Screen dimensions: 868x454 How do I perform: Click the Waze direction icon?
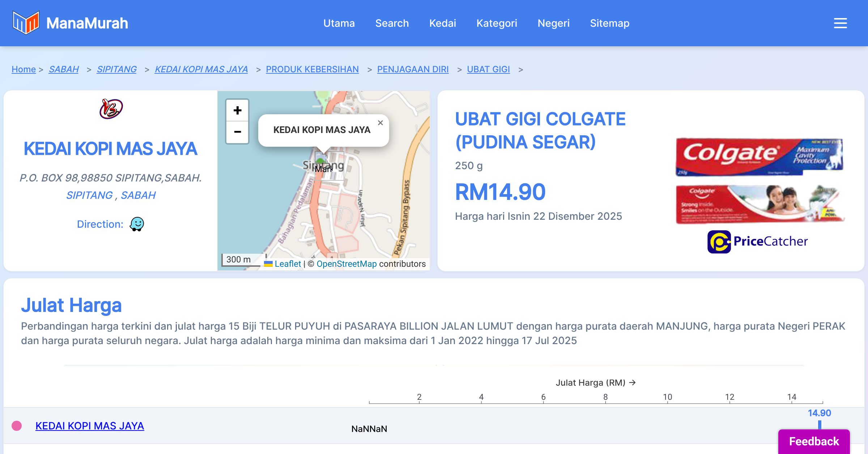[x=137, y=224]
